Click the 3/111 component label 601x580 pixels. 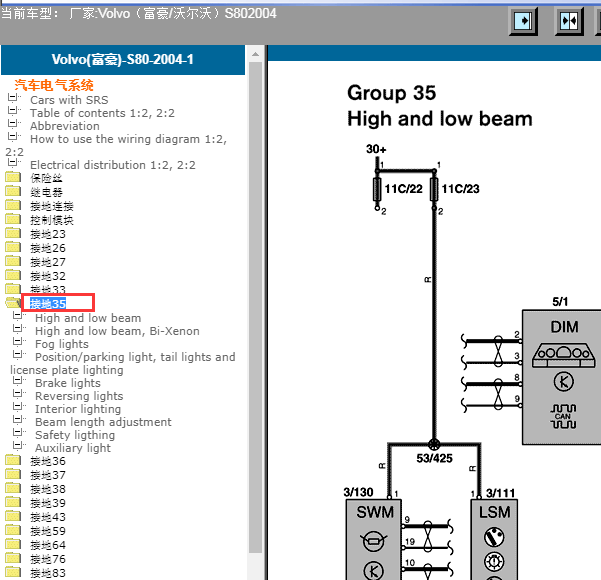500,493
